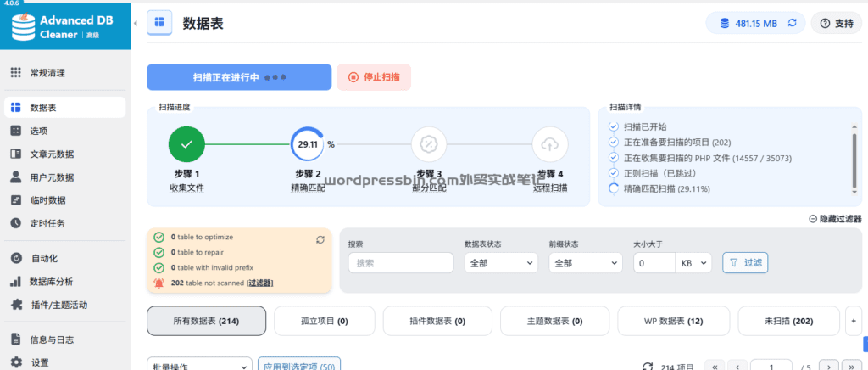
Task: Click the 常规清理 grid icon
Action: coord(15,73)
